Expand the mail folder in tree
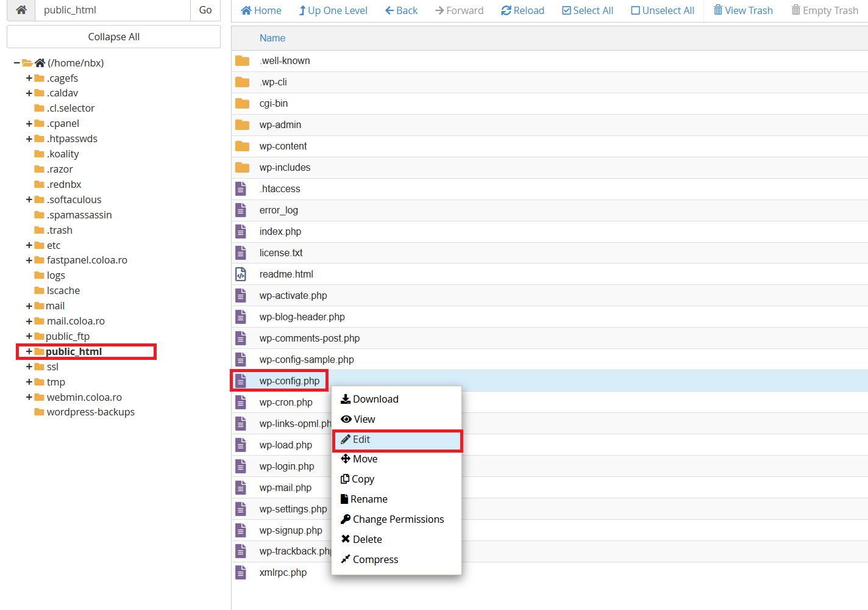This screenshot has width=868, height=610. point(29,306)
